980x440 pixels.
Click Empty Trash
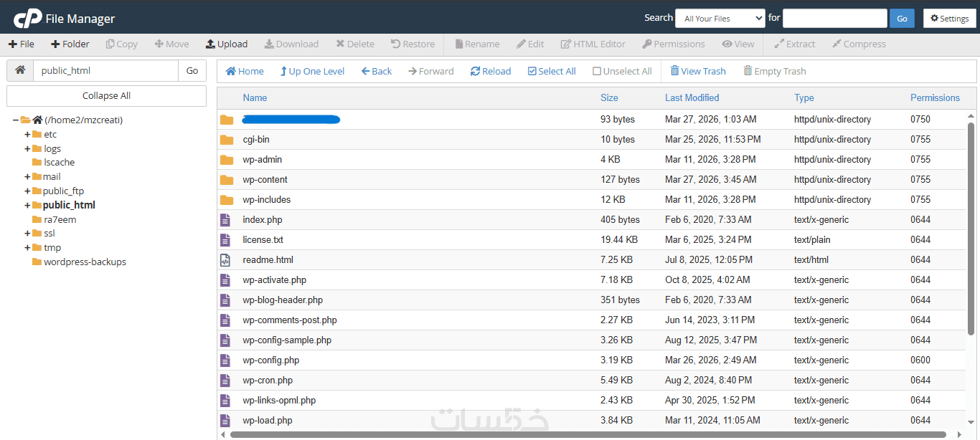click(775, 71)
